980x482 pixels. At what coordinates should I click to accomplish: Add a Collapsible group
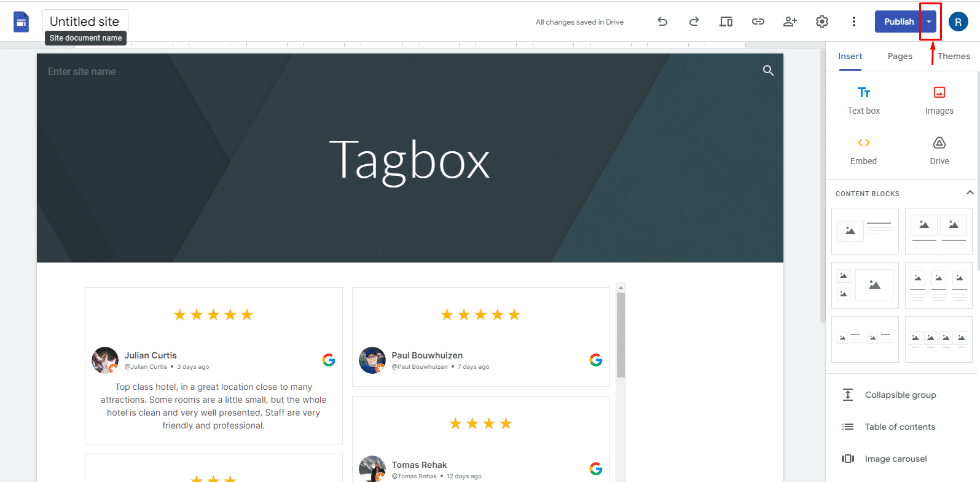coord(900,395)
